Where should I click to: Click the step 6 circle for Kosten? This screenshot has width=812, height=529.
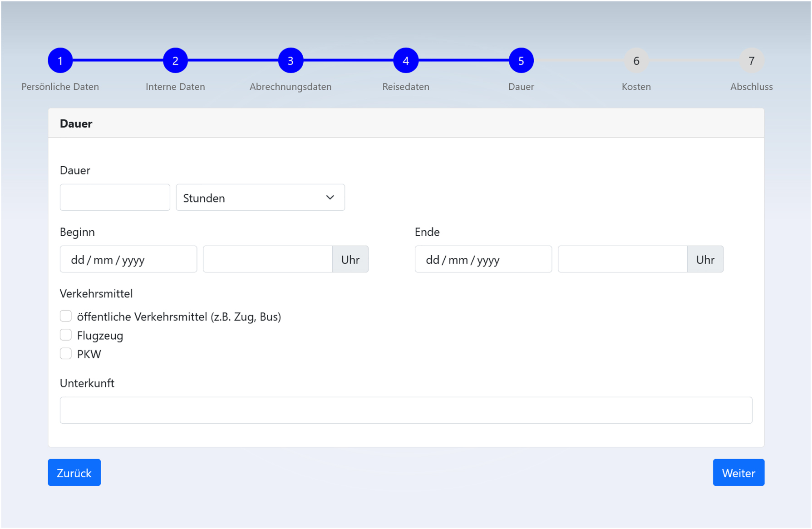tap(636, 59)
